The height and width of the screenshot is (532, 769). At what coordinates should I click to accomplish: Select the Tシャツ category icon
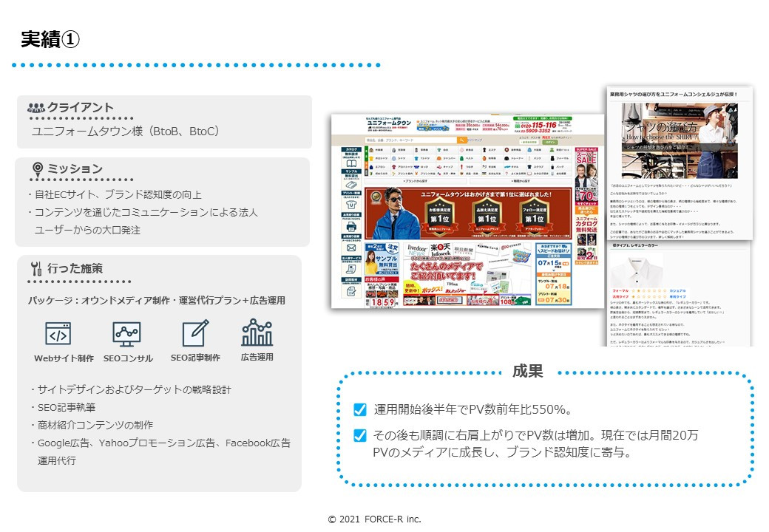click(x=416, y=158)
